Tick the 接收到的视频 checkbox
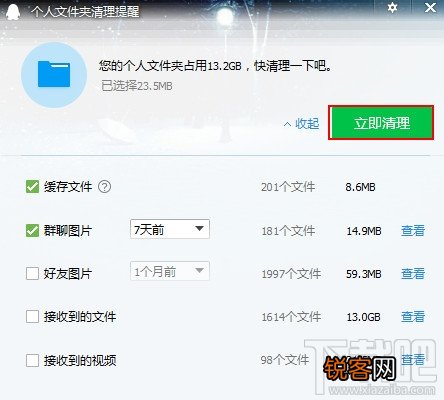The image size is (444, 400). pos(32,360)
